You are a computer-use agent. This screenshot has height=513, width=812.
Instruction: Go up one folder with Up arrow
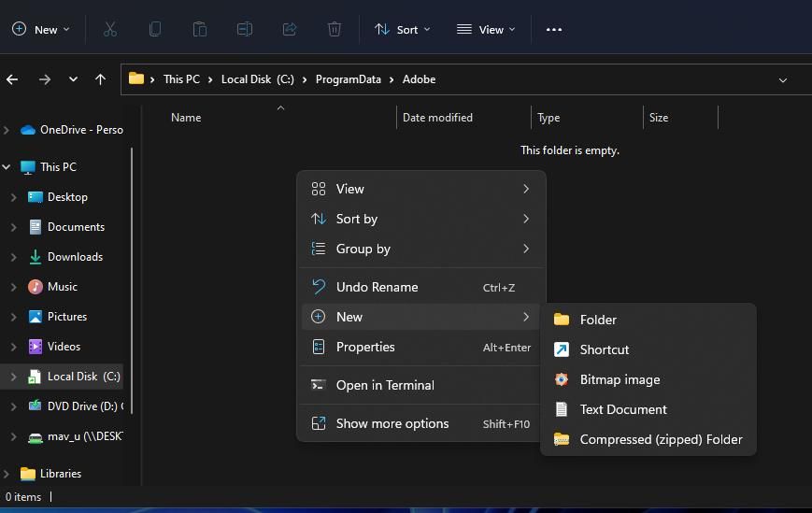[x=100, y=79]
